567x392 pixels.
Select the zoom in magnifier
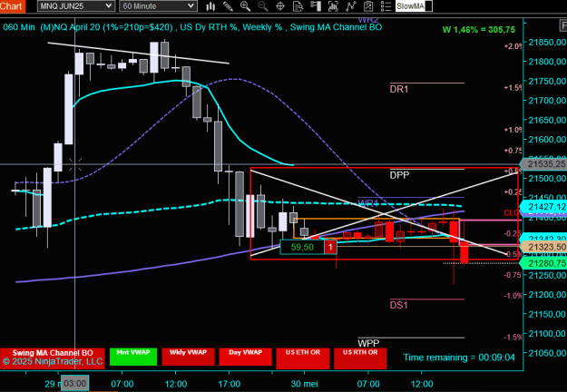[x=246, y=6]
